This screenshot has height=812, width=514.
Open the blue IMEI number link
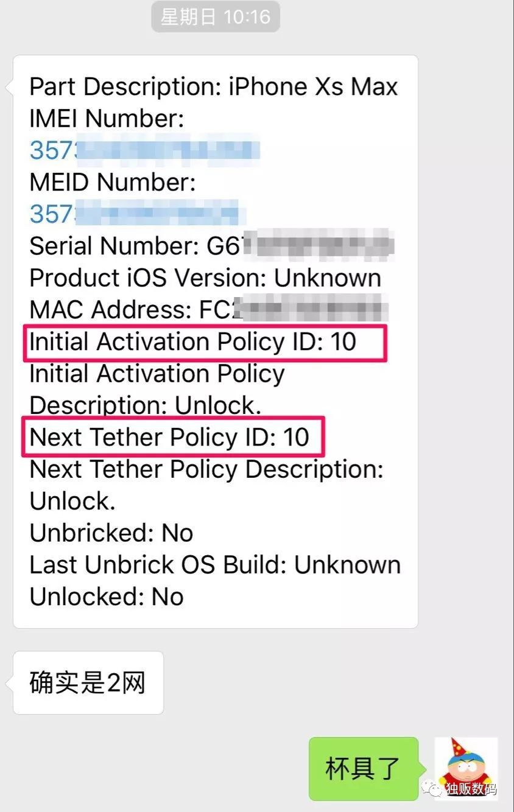[x=145, y=150]
